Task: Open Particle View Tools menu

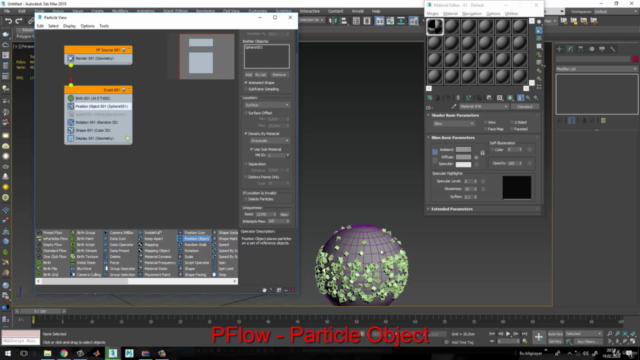Action: (x=104, y=26)
